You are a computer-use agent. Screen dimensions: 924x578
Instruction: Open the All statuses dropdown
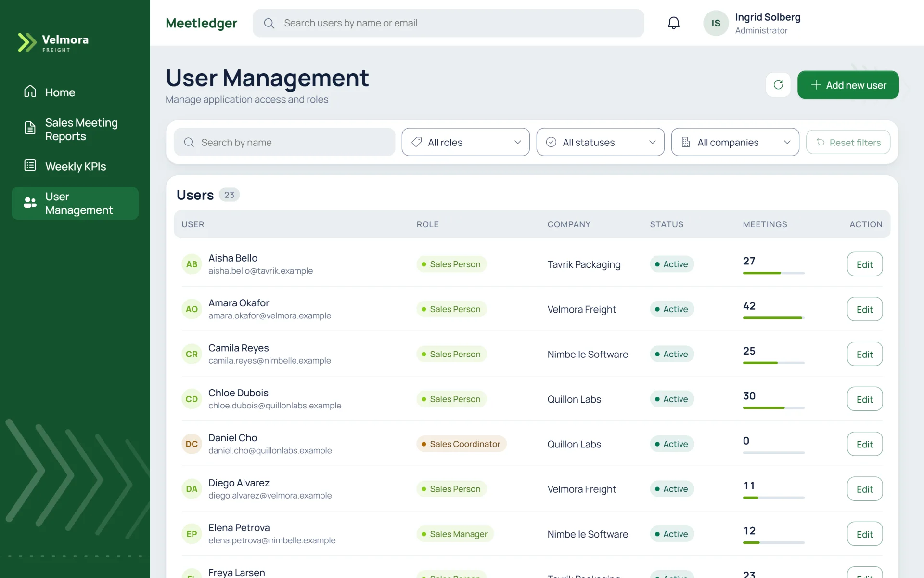[x=600, y=142]
